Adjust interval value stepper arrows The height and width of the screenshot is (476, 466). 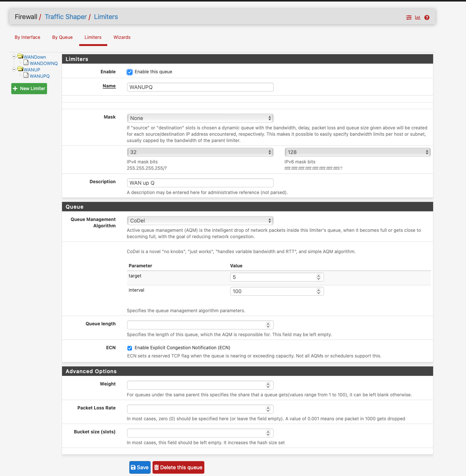pos(319,291)
